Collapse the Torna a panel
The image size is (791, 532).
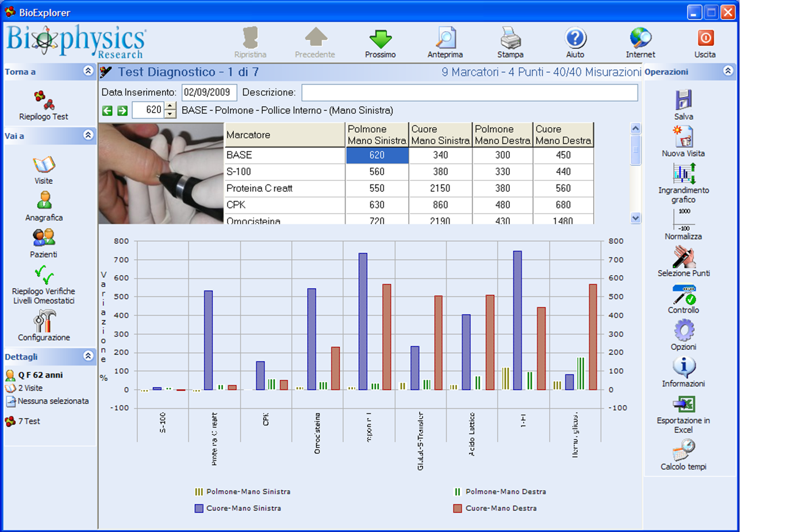click(x=88, y=71)
